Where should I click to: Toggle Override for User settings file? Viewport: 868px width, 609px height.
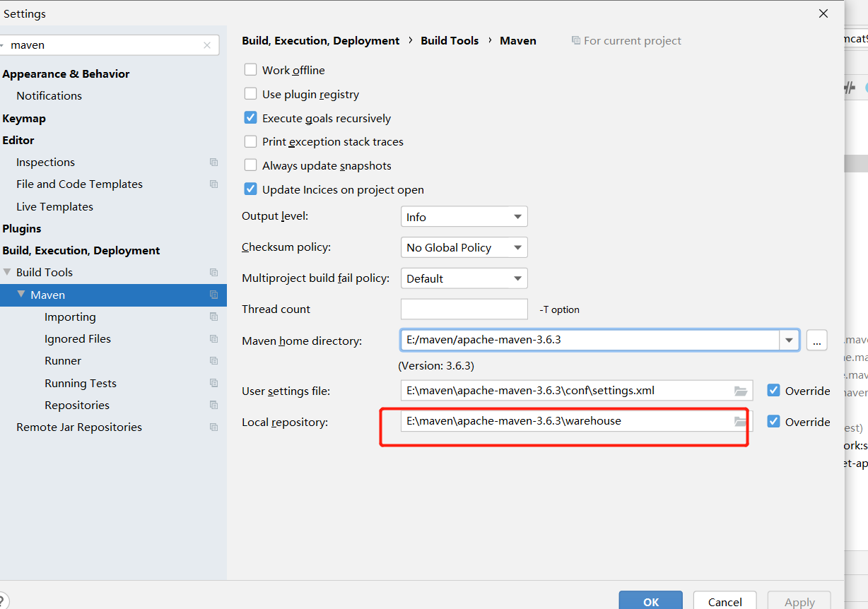[773, 391]
